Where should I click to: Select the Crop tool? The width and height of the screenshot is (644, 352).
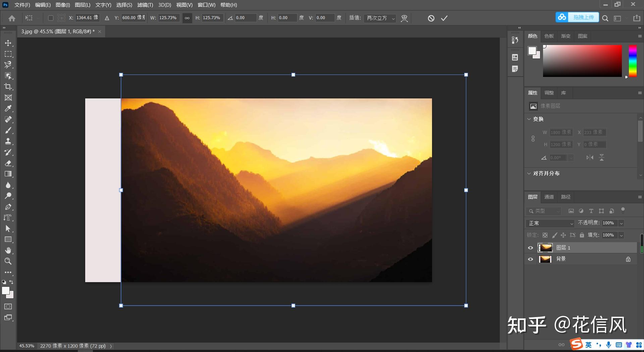point(8,87)
